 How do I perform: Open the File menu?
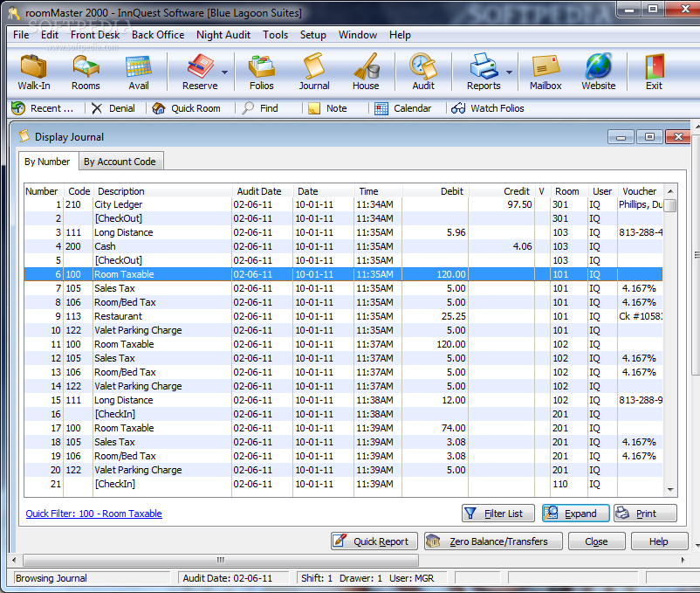(21, 35)
